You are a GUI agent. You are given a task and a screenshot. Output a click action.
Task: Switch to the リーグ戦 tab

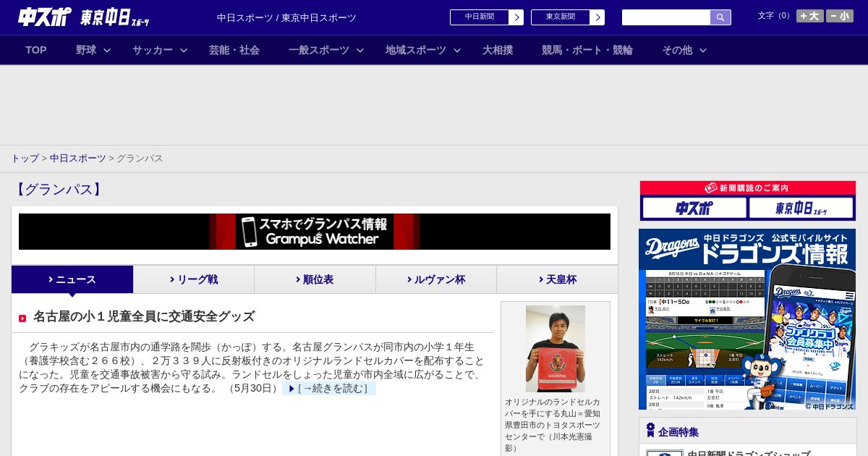coord(194,279)
